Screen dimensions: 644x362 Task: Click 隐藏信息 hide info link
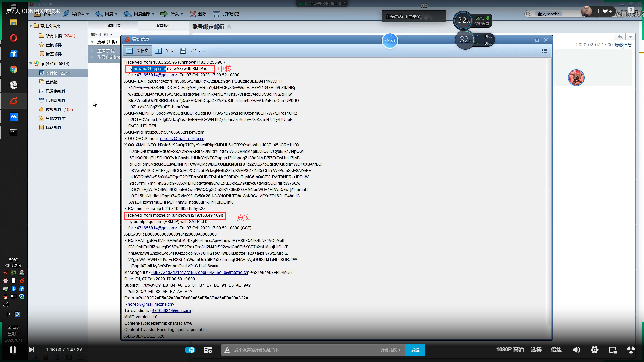tap(623, 45)
